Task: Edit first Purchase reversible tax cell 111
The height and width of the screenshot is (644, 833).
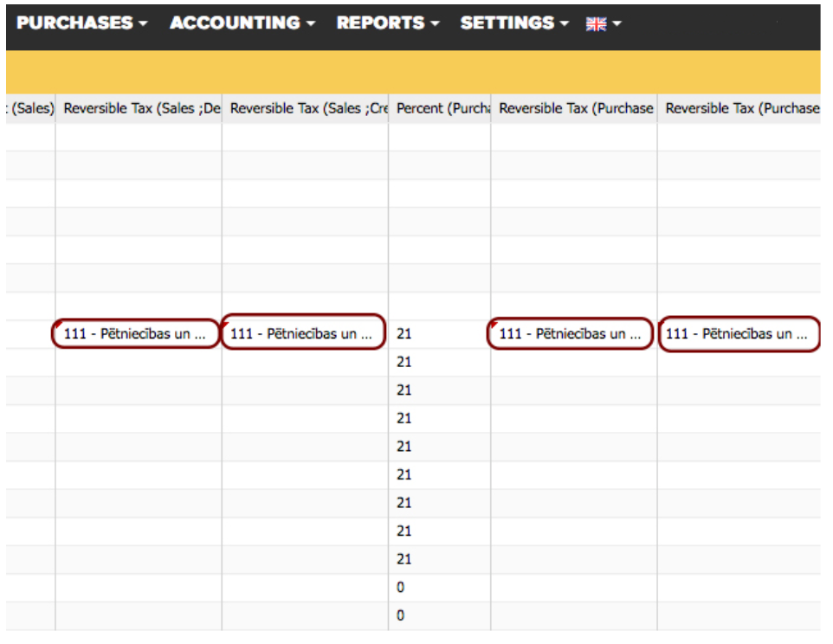Action: point(571,333)
